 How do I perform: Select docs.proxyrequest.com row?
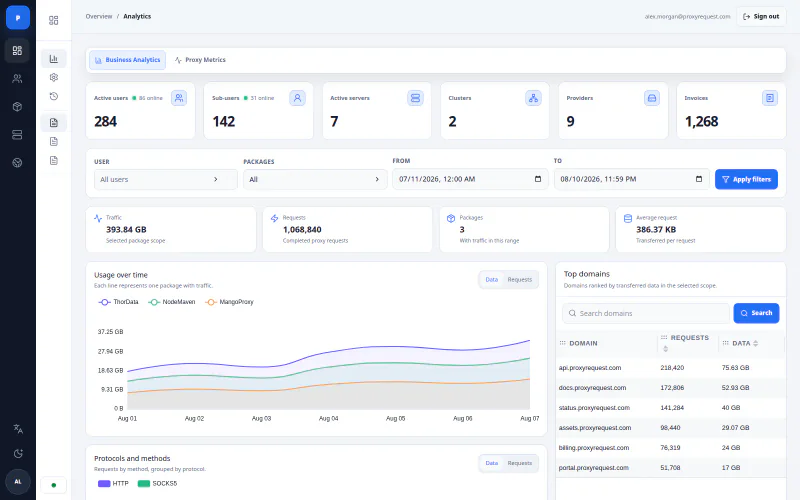tap(670, 388)
